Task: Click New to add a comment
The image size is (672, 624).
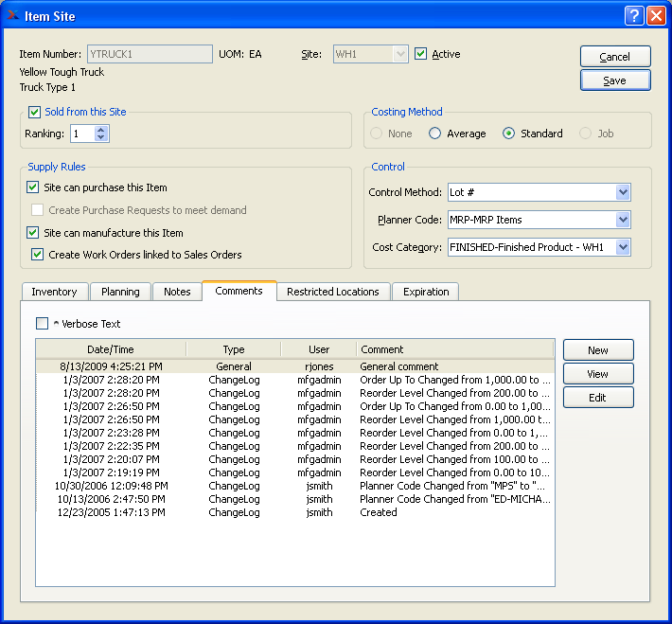Action: click(x=597, y=350)
